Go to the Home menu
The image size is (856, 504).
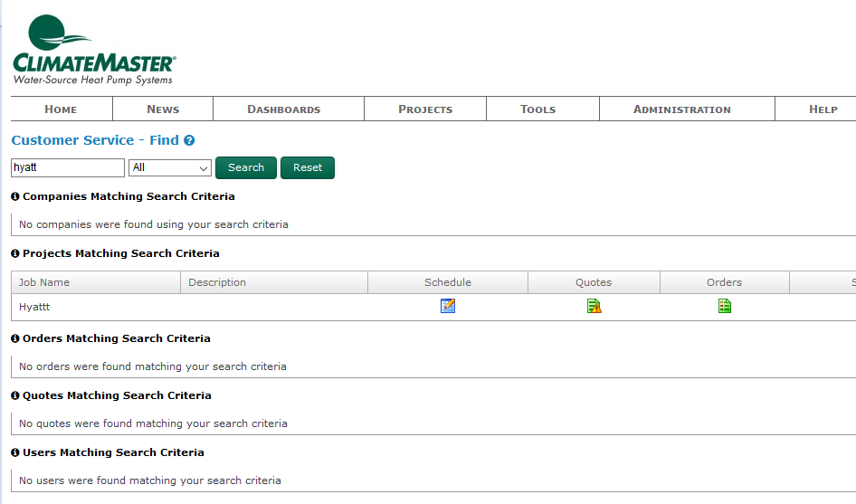[x=62, y=109]
